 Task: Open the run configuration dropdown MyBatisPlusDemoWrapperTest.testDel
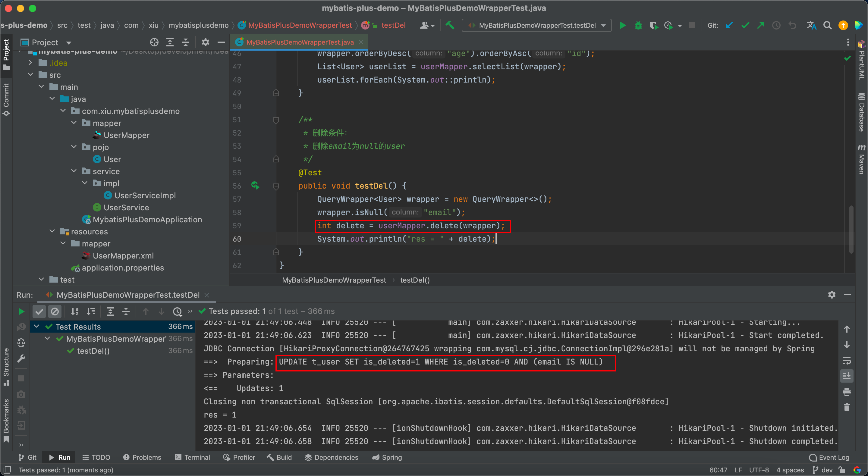tap(537, 25)
